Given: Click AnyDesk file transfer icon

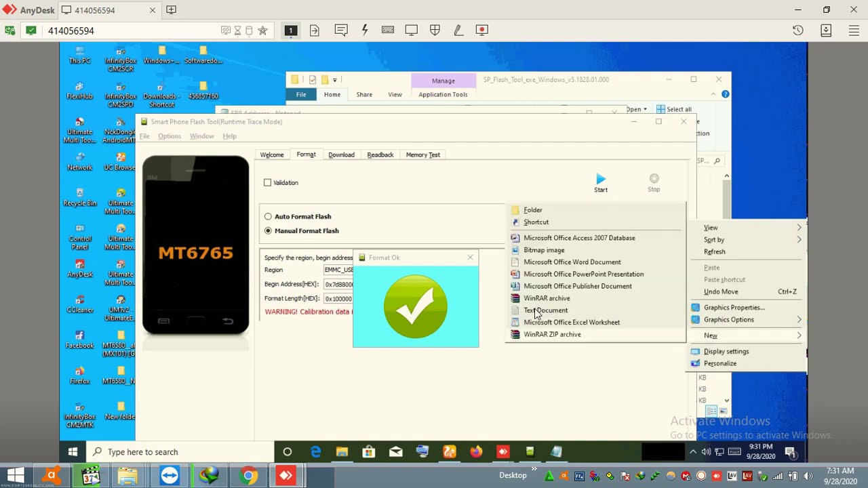Looking at the screenshot, I should point(315,30).
